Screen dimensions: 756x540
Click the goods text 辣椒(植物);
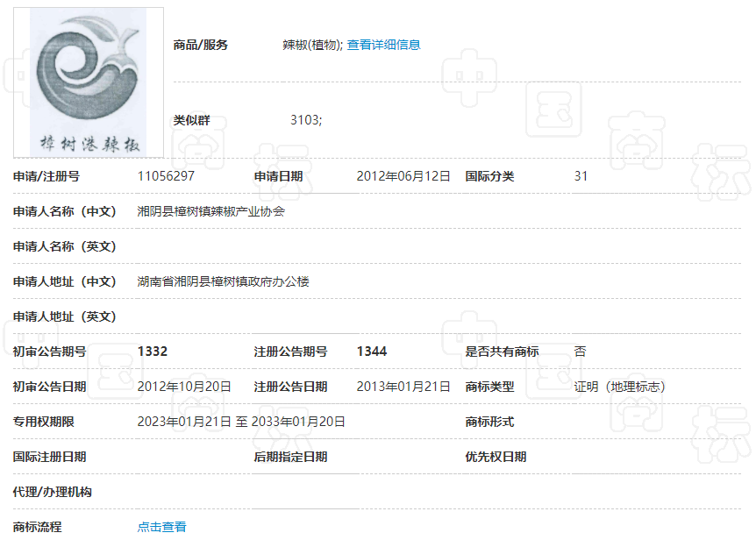313,45
